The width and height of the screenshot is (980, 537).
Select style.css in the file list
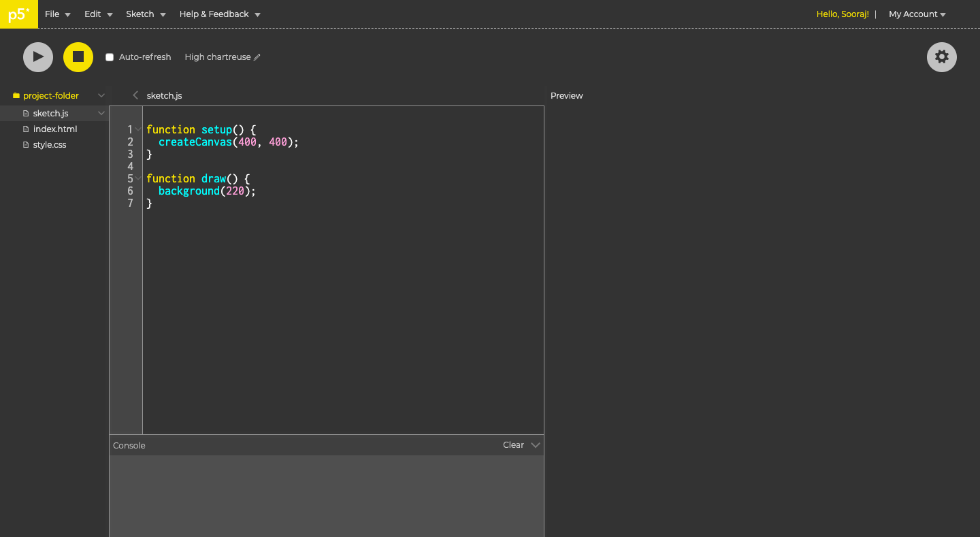[x=49, y=145]
